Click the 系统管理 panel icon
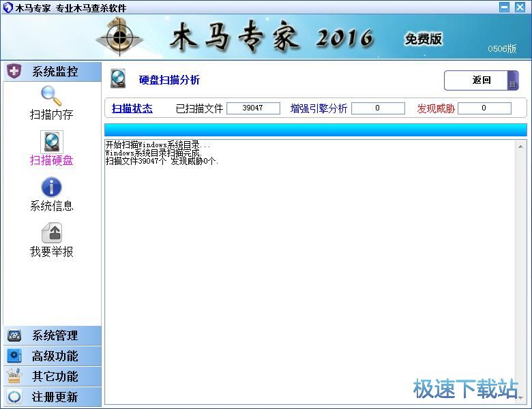The height and width of the screenshot is (409, 532). (14, 335)
